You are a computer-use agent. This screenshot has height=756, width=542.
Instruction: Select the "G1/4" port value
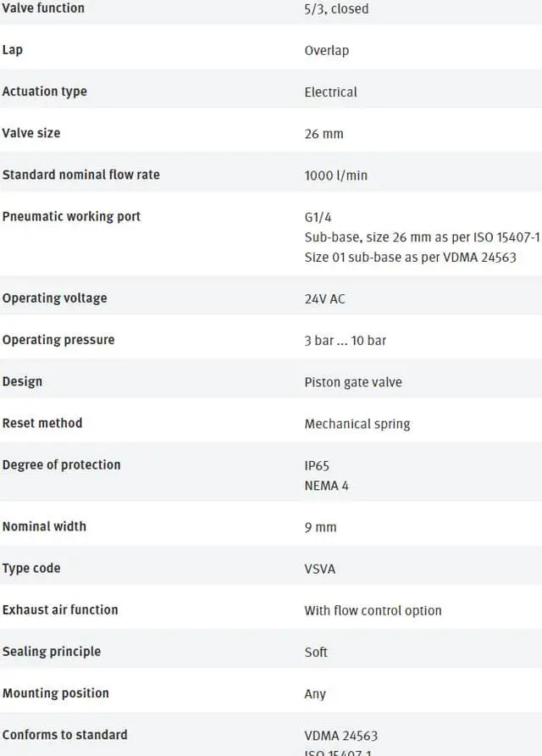point(318,217)
